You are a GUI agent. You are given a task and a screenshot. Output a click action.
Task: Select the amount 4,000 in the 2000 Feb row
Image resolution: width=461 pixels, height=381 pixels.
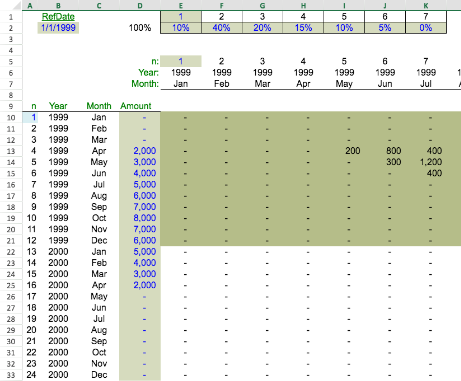pos(145,263)
